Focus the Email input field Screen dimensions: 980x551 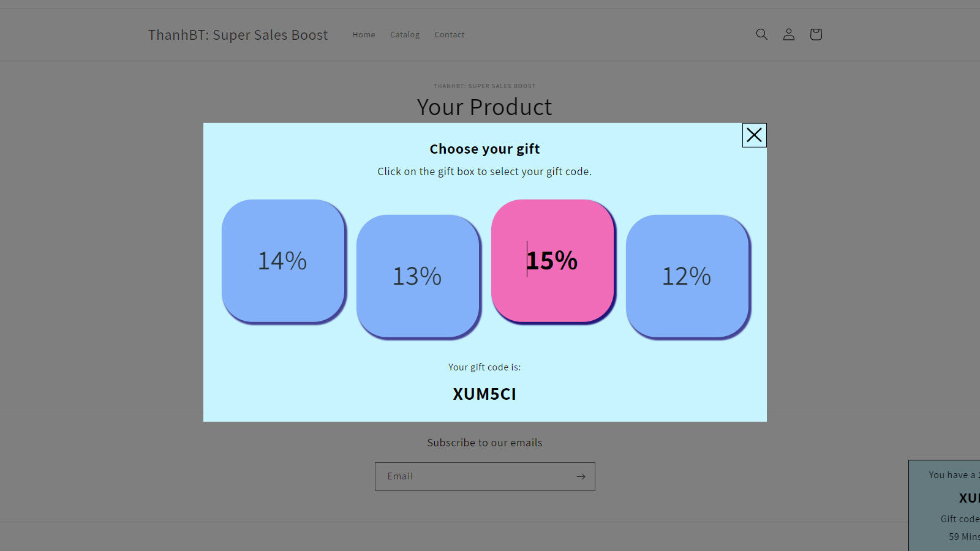[473, 476]
